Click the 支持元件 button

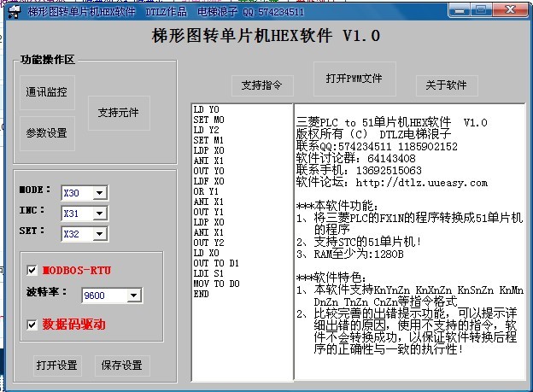point(118,113)
